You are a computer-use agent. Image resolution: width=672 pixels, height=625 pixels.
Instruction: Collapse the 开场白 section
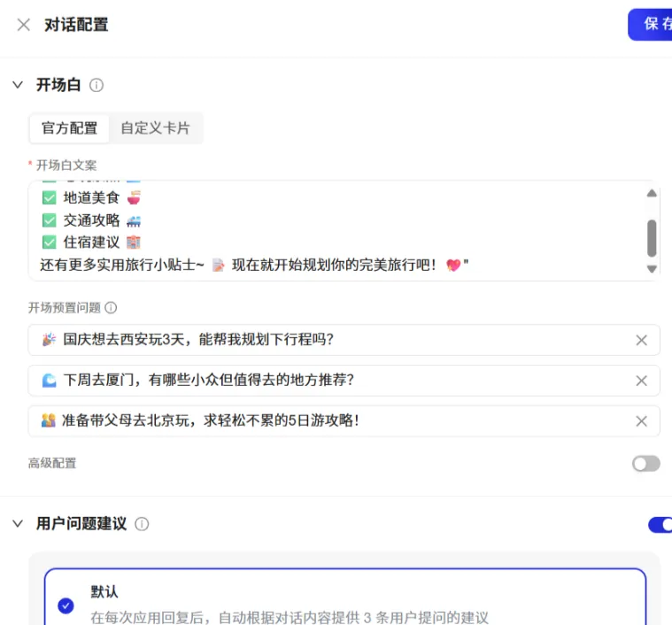[x=18, y=85]
